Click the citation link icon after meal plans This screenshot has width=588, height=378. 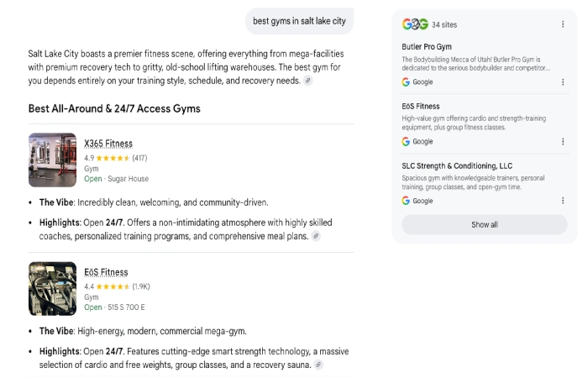pyautogui.click(x=316, y=236)
